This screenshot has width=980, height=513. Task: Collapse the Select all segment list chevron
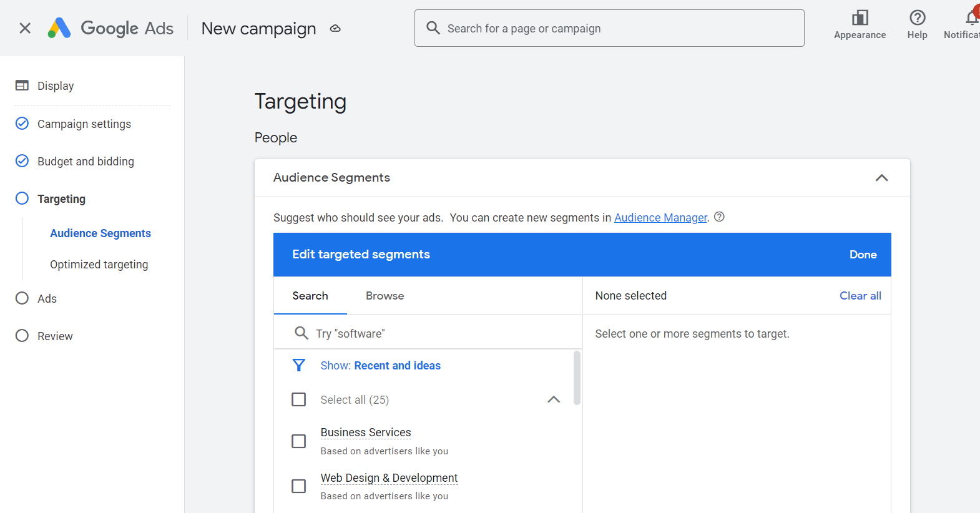[554, 399]
